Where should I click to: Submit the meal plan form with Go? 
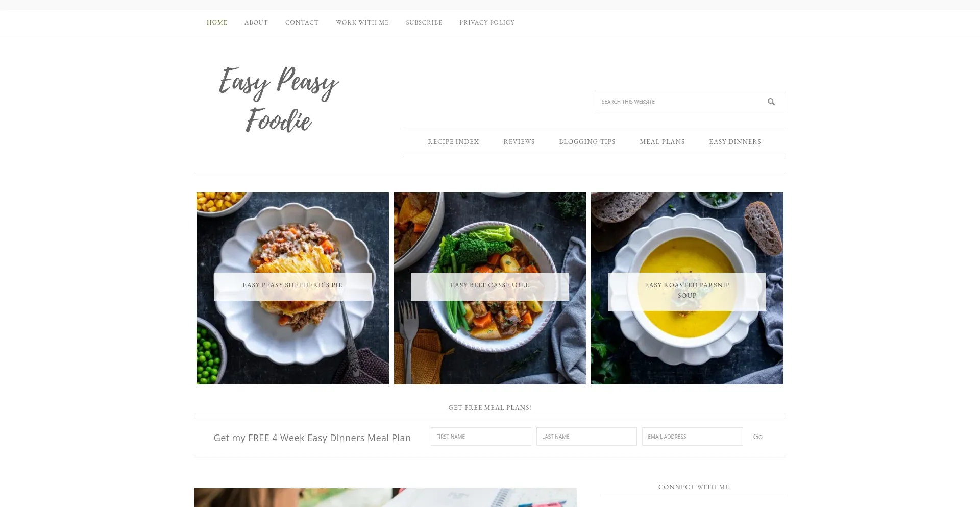758,437
